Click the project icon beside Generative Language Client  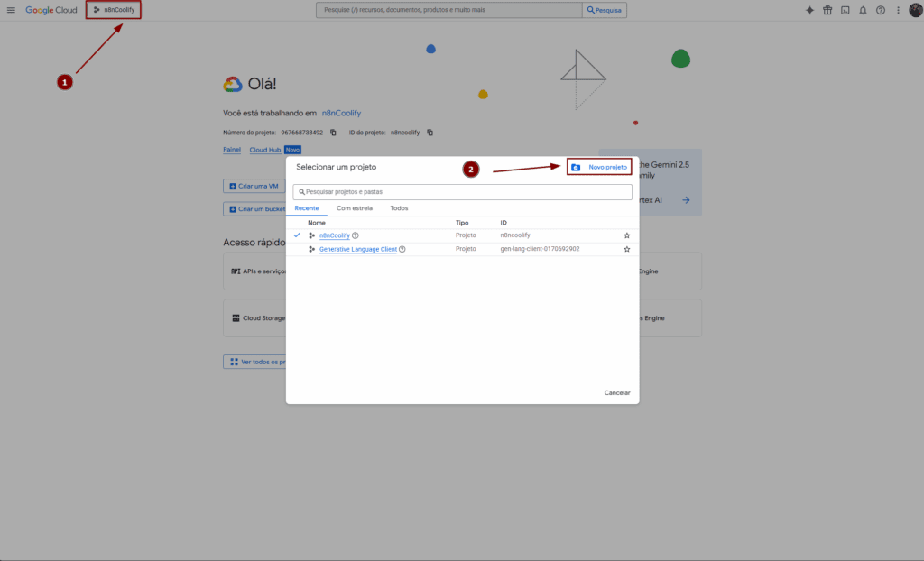point(311,249)
